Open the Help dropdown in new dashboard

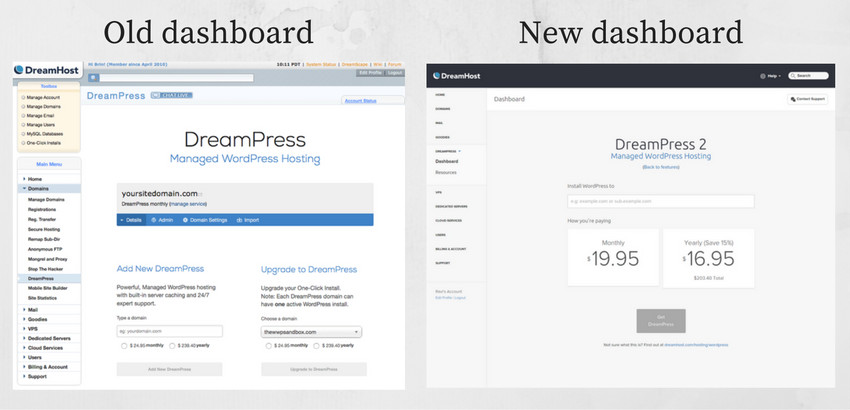770,76
